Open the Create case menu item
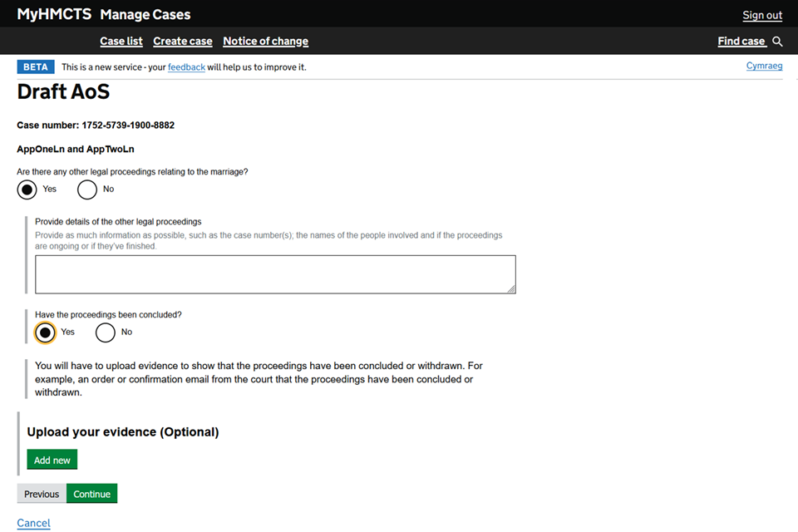The image size is (798, 532). [182, 41]
